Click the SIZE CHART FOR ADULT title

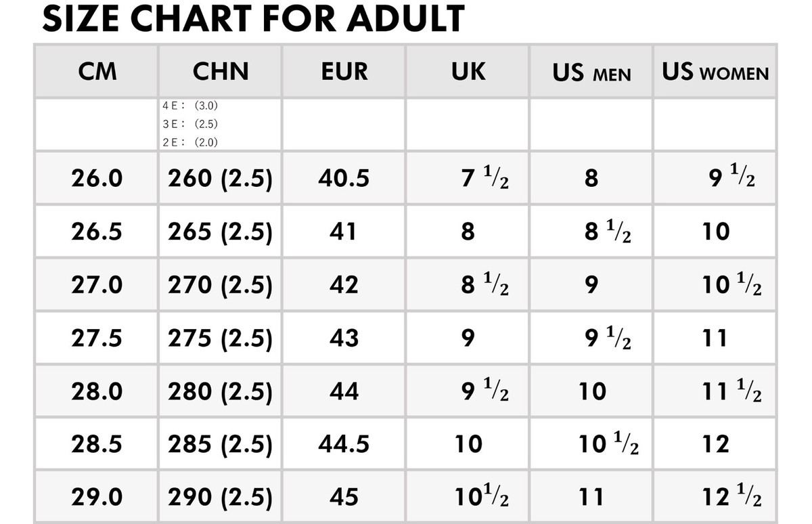pos(254,18)
